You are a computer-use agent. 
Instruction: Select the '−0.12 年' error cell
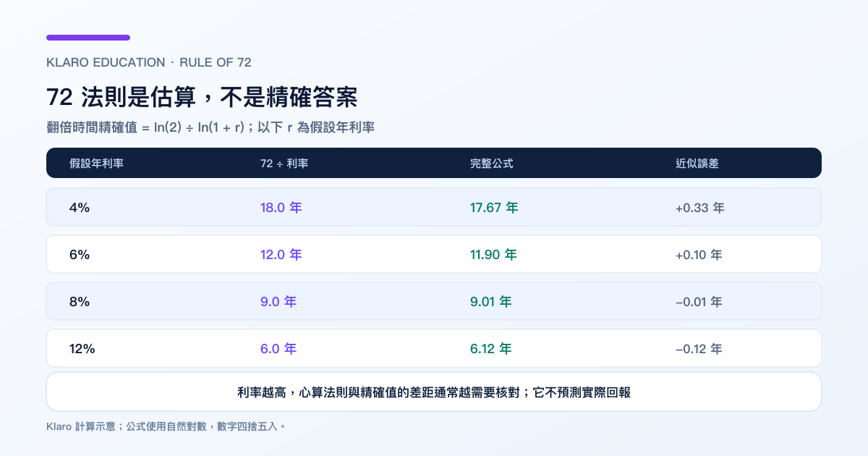(x=699, y=349)
